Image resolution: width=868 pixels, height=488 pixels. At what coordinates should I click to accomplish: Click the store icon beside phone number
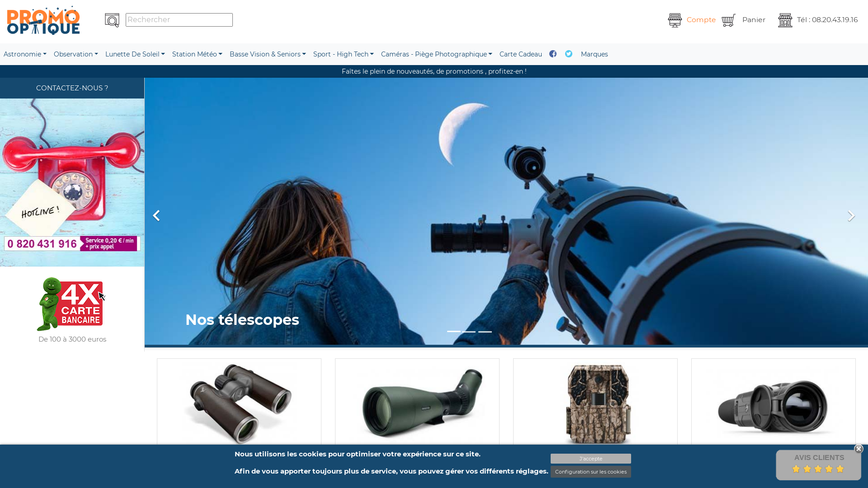(785, 20)
